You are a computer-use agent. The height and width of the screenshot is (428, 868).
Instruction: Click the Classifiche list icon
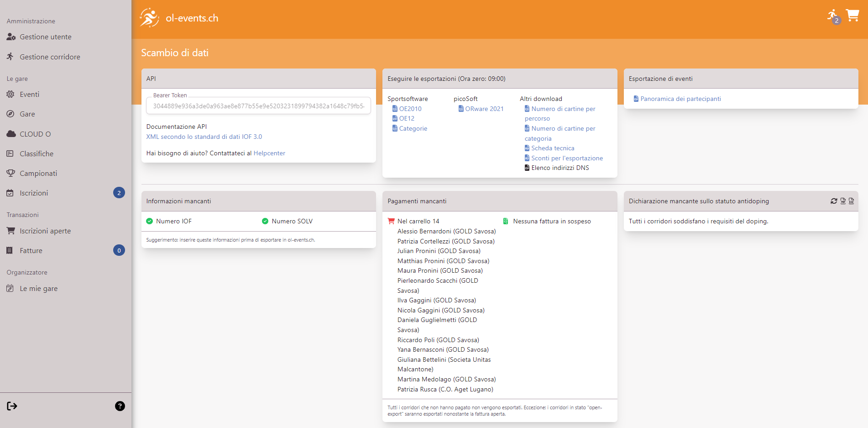[x=10, y=153]
